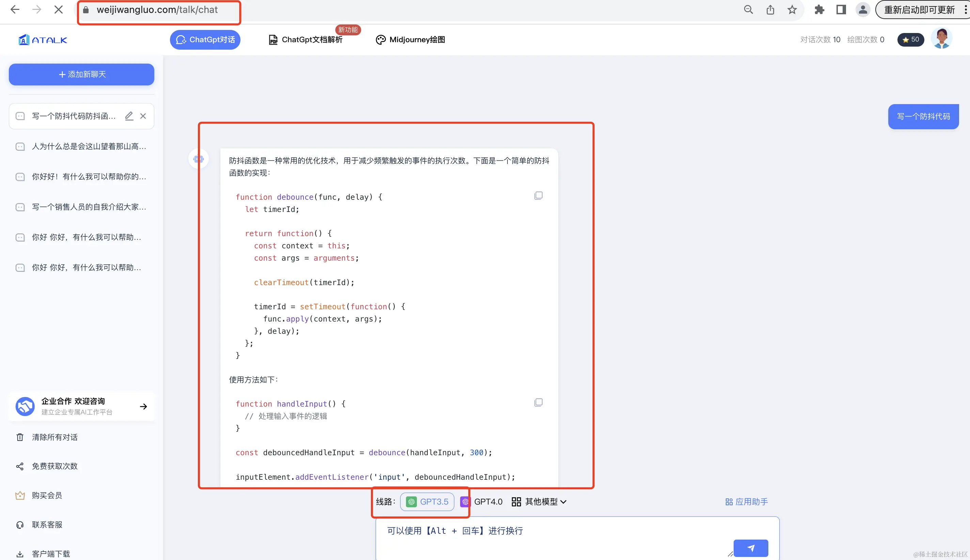Open 应用助手 link

[x=746, y=501]
